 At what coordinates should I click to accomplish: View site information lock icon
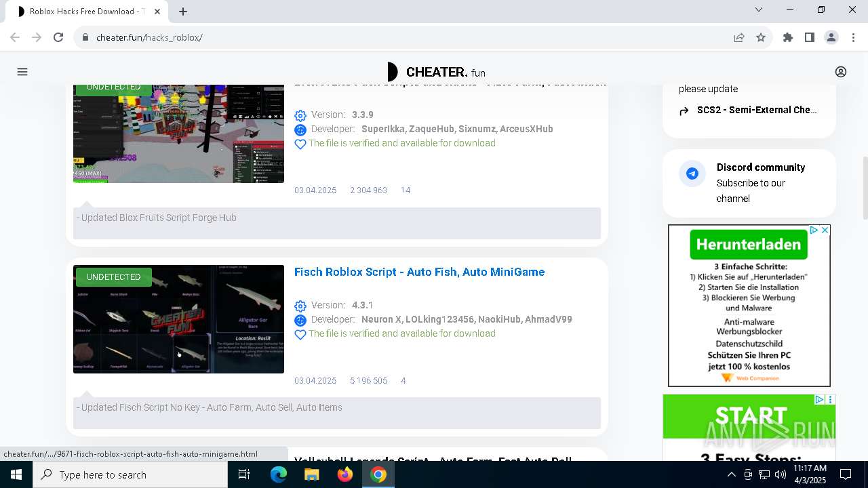pyautogui.click(x=85, y=37)
